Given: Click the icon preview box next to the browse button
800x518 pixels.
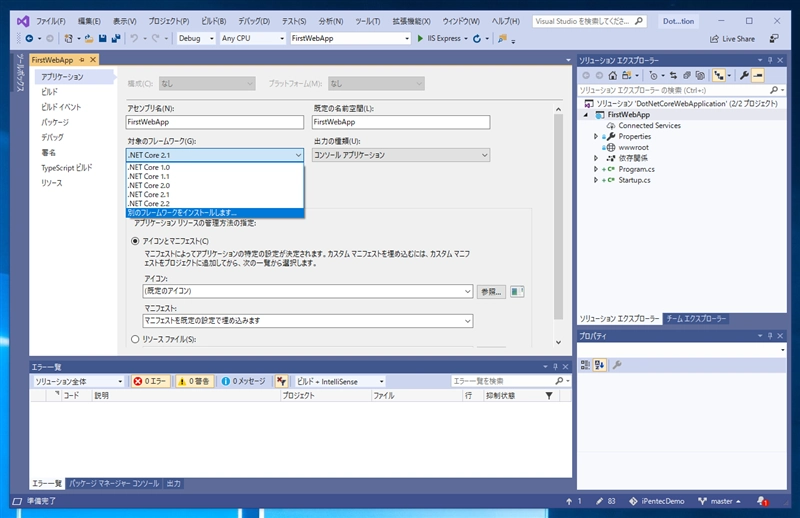Looking at the screenshot, I should click(x=517, y=291).
